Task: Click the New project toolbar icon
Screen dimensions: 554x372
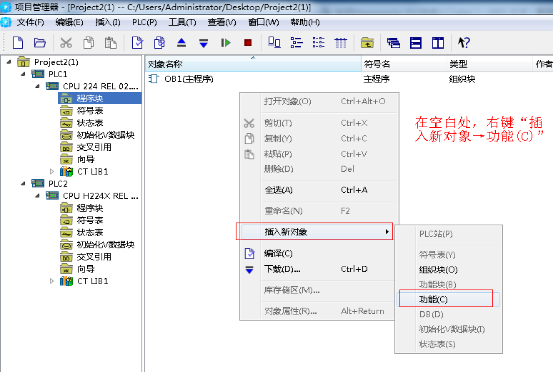Action: pyautogui.click(x=18, y=43)
